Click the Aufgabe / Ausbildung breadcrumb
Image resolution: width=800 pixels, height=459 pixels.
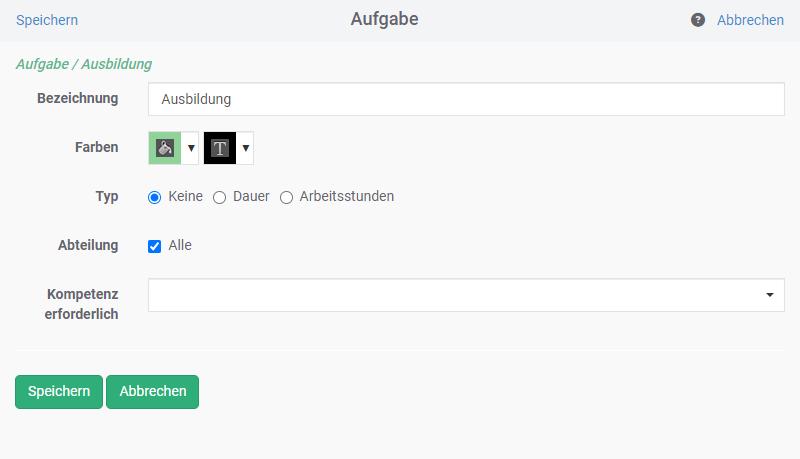click(84, 64)
